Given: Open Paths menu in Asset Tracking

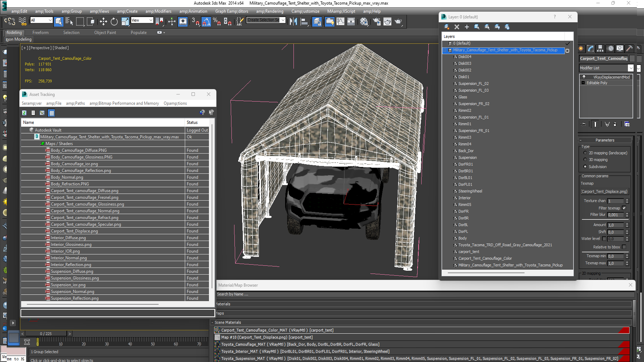Looking at the screenshot, I should [x=75, y=103].
